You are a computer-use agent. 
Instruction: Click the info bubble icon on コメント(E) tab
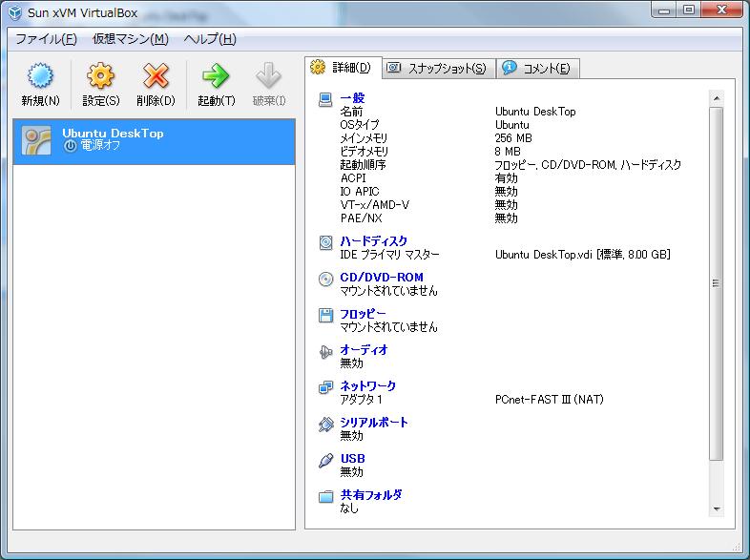pos(509,68)
